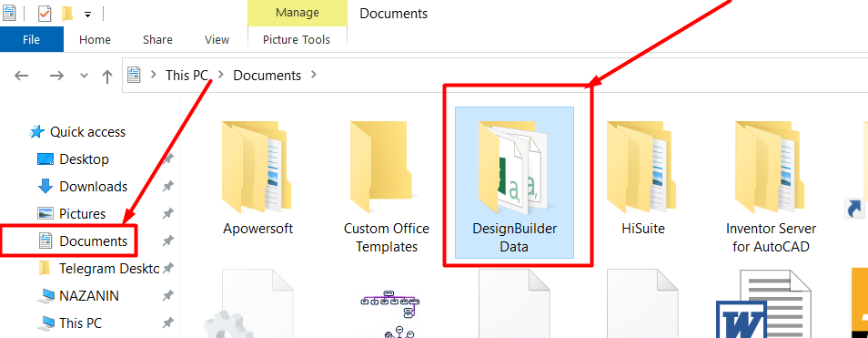Open This PC in the sidebar
This screenshot has width=868, height=338.
click(80, 323)
